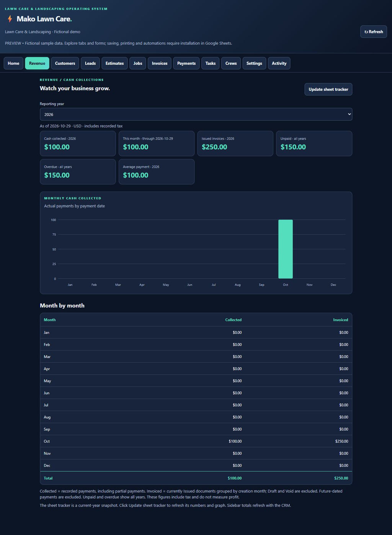Viewport: 392px width, 535px height.
Task: Open the Payments tab
Action: tap(186, 63)
